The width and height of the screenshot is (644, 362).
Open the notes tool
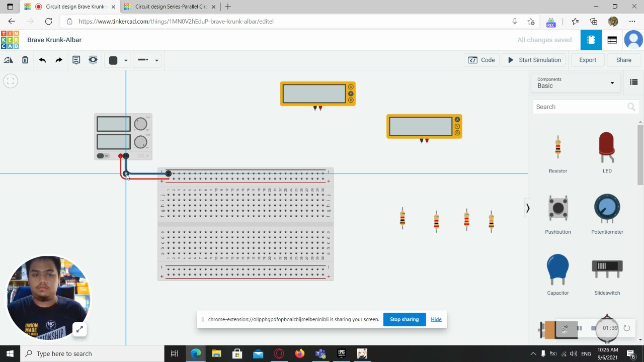pos(76,60)
